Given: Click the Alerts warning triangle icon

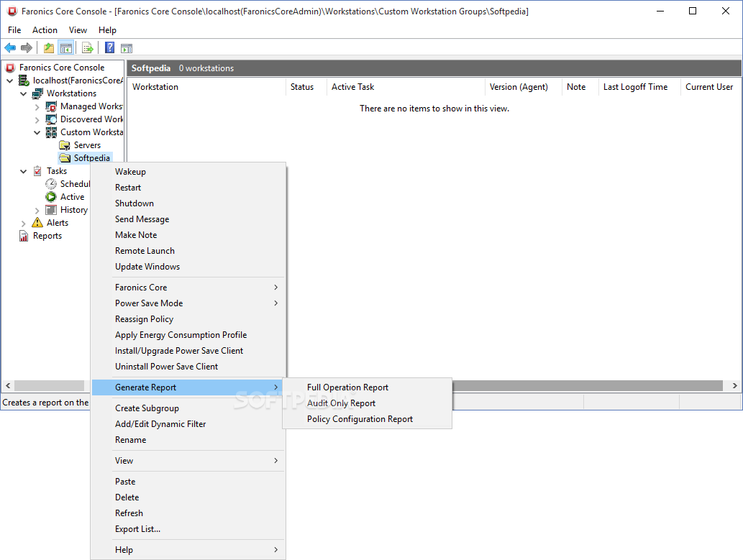Looking at the screenshot, I should pyautogui.click(x=37, y=222).
